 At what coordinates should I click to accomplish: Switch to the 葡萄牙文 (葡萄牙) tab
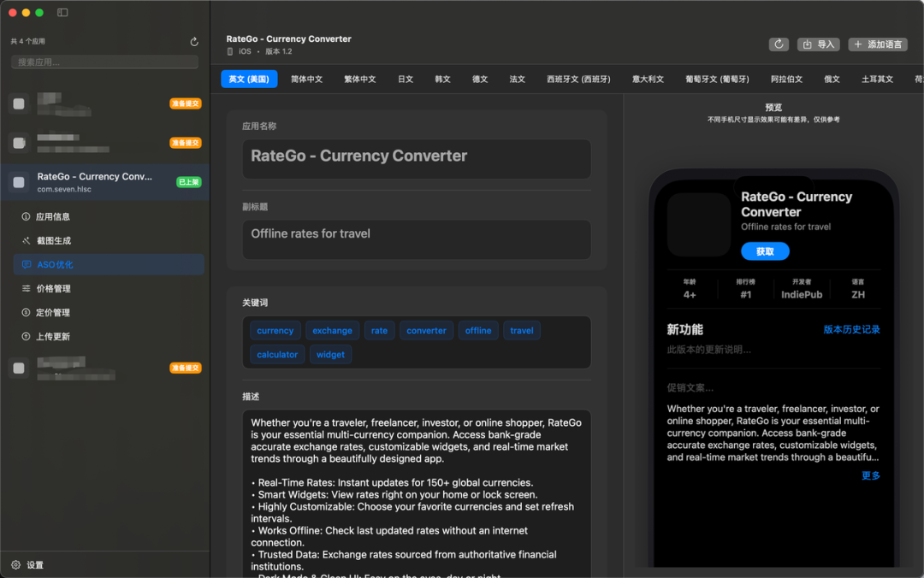717,79
